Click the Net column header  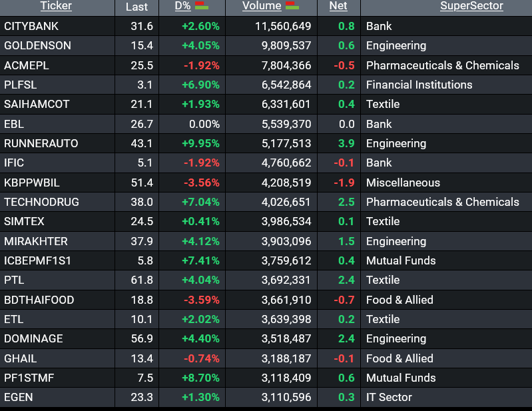[338, 7]
